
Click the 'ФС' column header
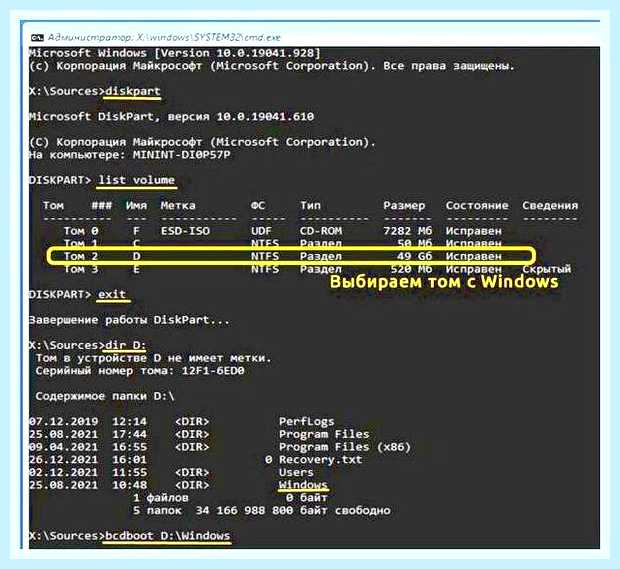point(258,206)
